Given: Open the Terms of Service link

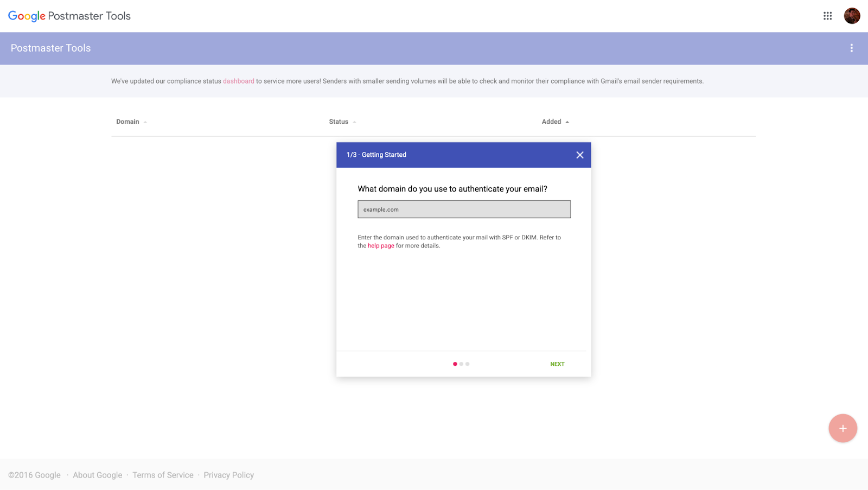Looking at the screenshot, I should click(163, 475).
